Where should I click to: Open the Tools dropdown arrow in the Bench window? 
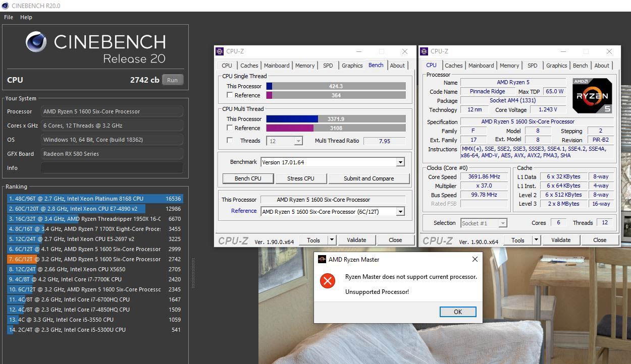pyautogui.click(x=332, y=240)
